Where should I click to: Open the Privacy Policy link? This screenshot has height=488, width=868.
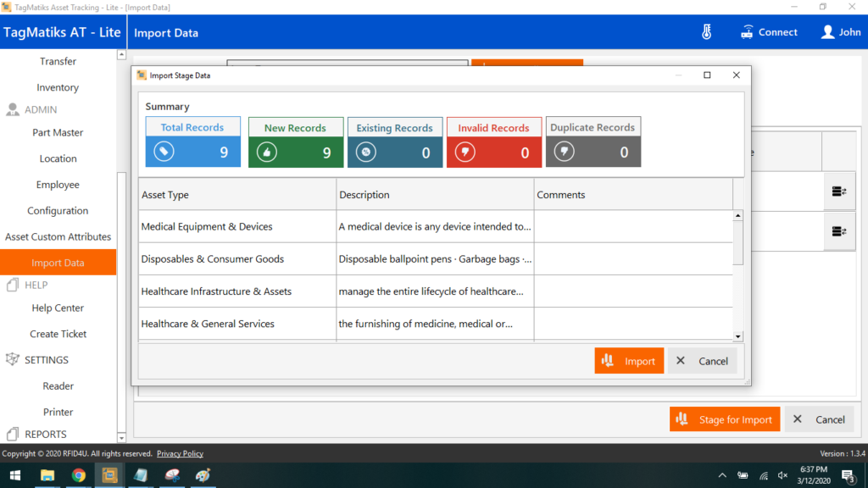180,454
